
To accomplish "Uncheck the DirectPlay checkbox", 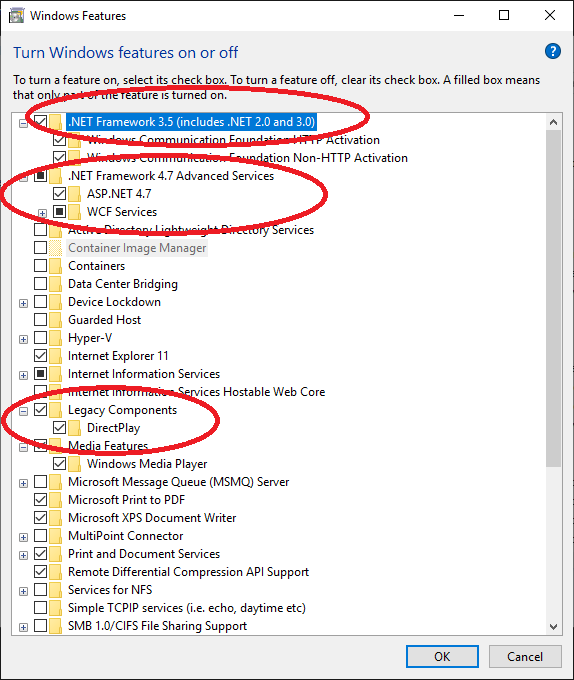I will click(x=59, y=428).
